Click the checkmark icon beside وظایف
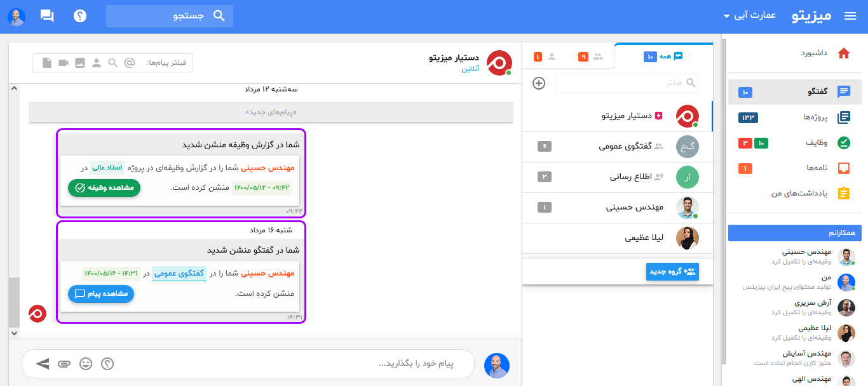 click(x=844, y=143)
